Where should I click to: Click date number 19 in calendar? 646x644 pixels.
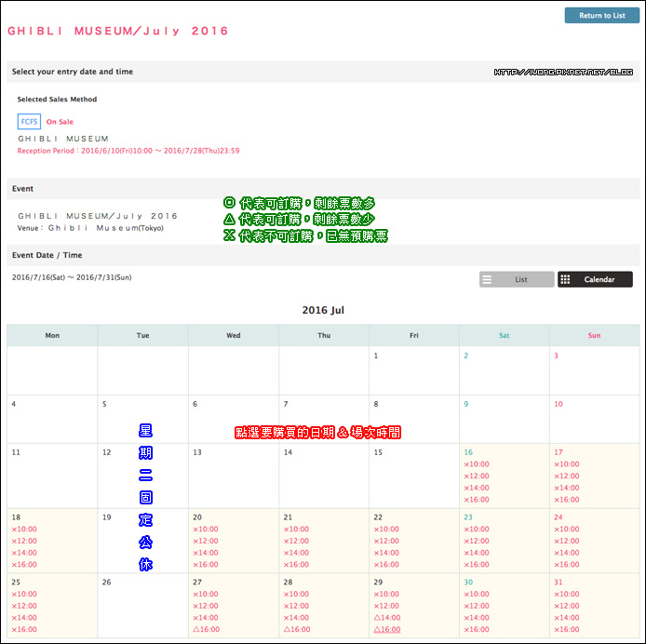107,517
